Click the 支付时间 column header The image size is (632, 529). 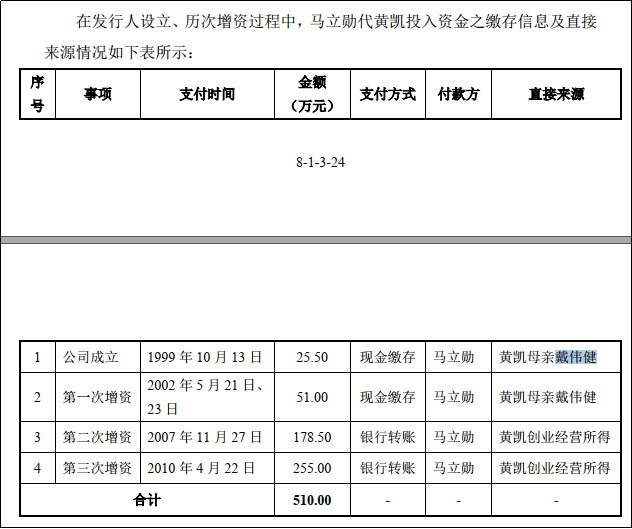click(x=207, y=94)
